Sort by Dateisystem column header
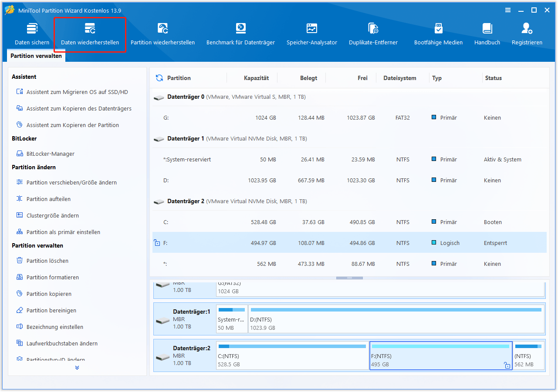The height and width of the screenshot is (392, 558). point(400,78)
